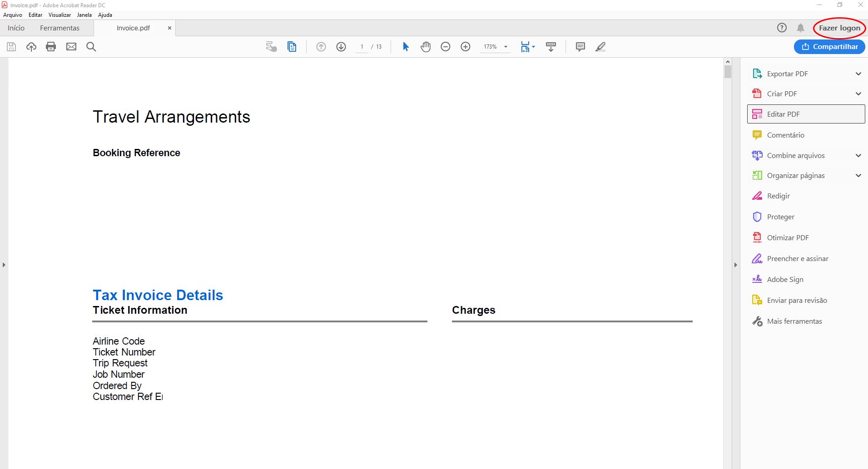Click the Charges heading

tap(473, 310)
